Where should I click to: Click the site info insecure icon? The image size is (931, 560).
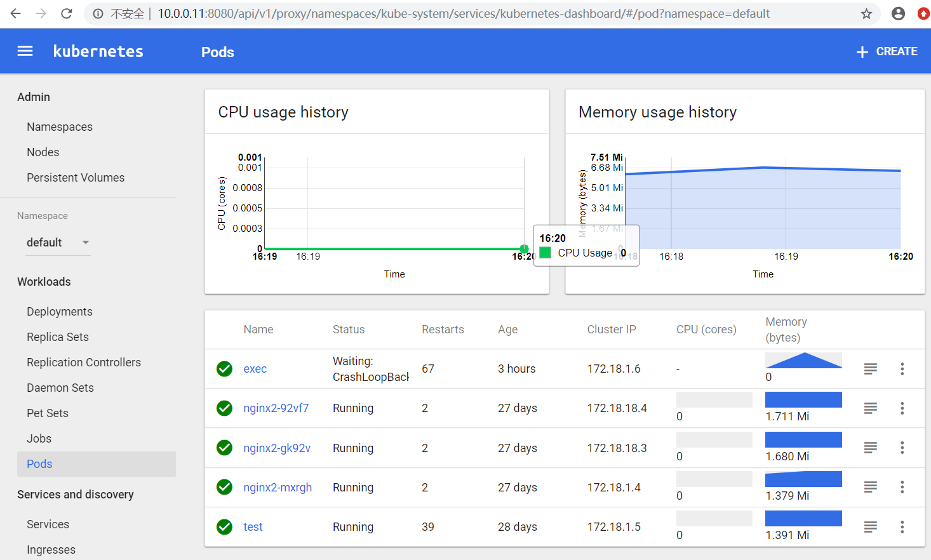tap(98, 13)
